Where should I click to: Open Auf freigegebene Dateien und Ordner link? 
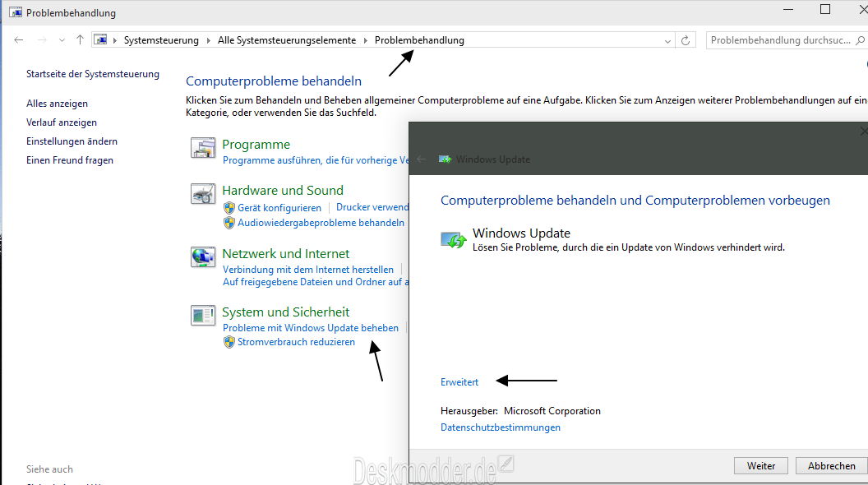coord(316,282)
